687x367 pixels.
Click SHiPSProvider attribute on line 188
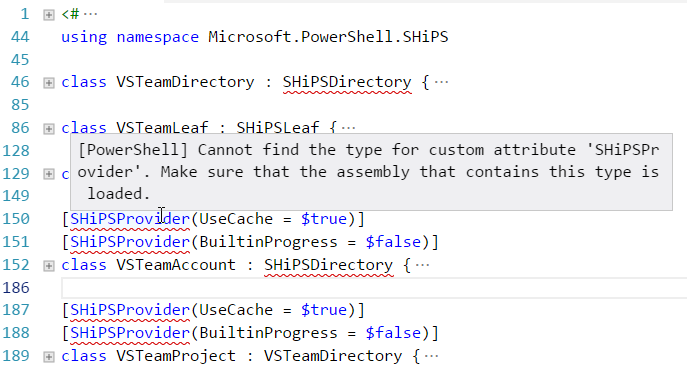[x=130, y=333]
